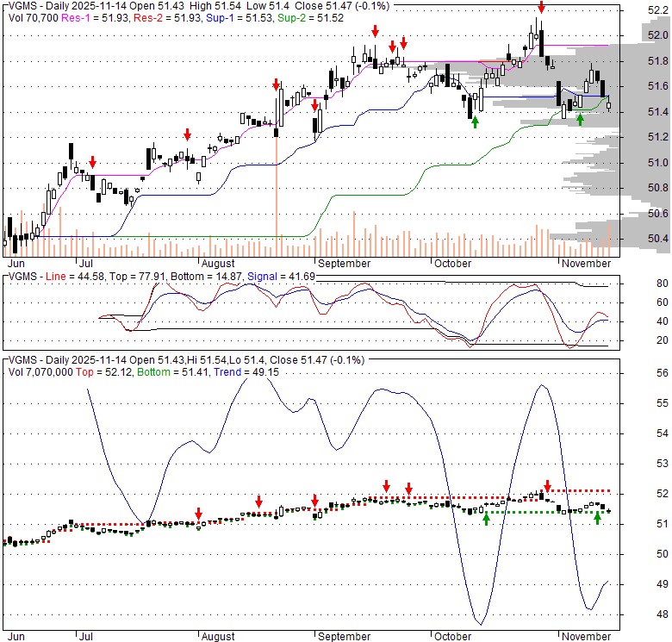
Task: Click the red arrow at late-October price peak, top chart
Action: pos(540,8)
